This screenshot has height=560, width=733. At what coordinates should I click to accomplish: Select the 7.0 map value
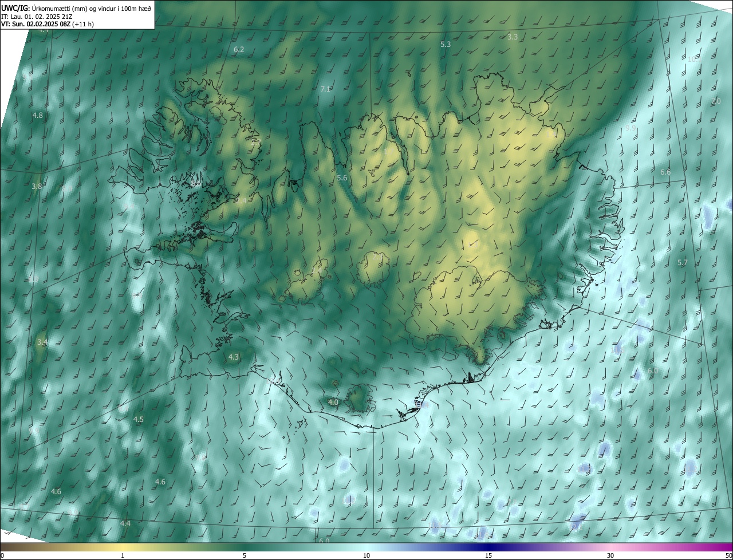pos(716,101)
